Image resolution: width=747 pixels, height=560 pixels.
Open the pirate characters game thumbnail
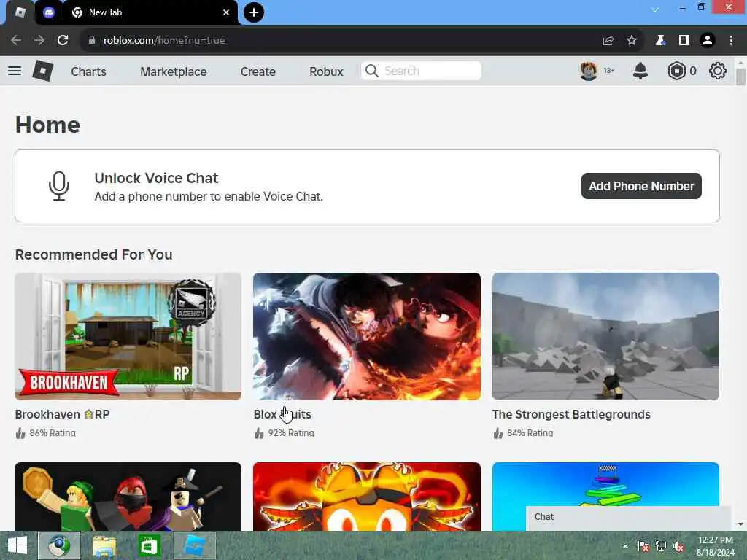tap(128, 496)
